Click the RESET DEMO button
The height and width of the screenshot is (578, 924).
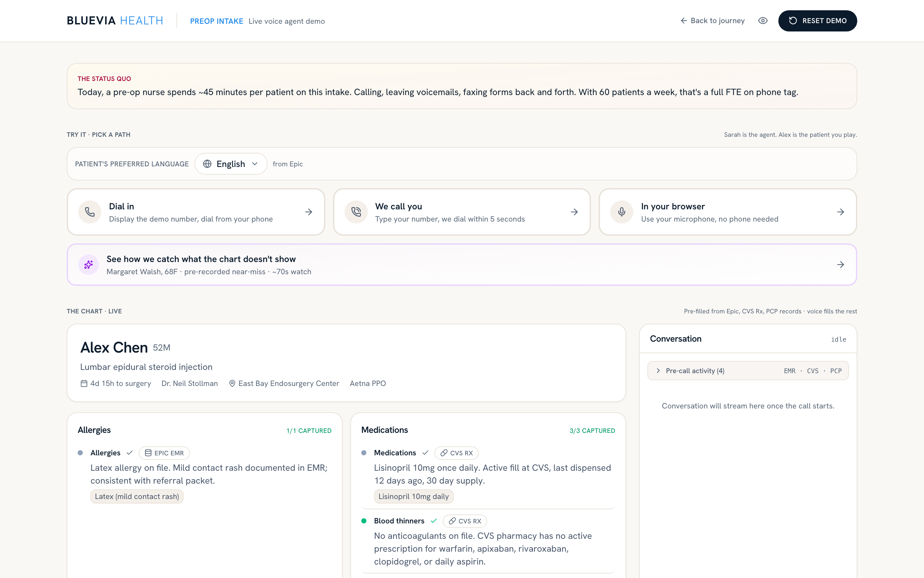[x=817, y=21]
